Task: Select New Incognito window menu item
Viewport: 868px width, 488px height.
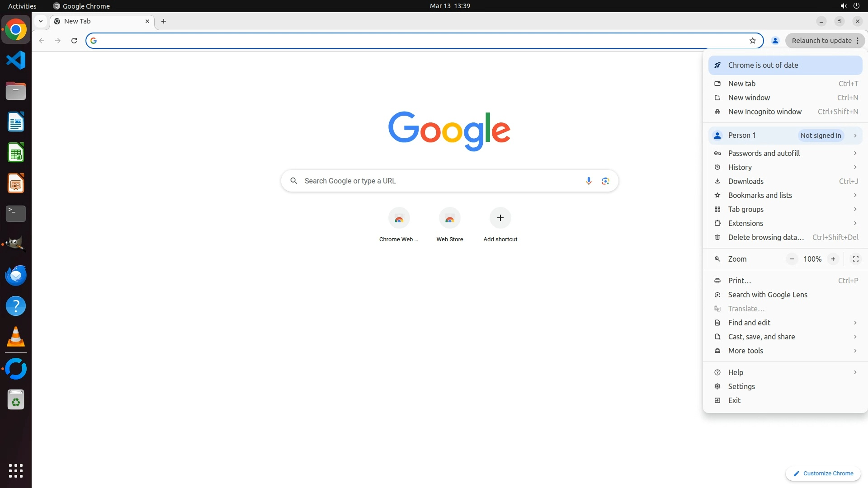Action: (764, 112)
